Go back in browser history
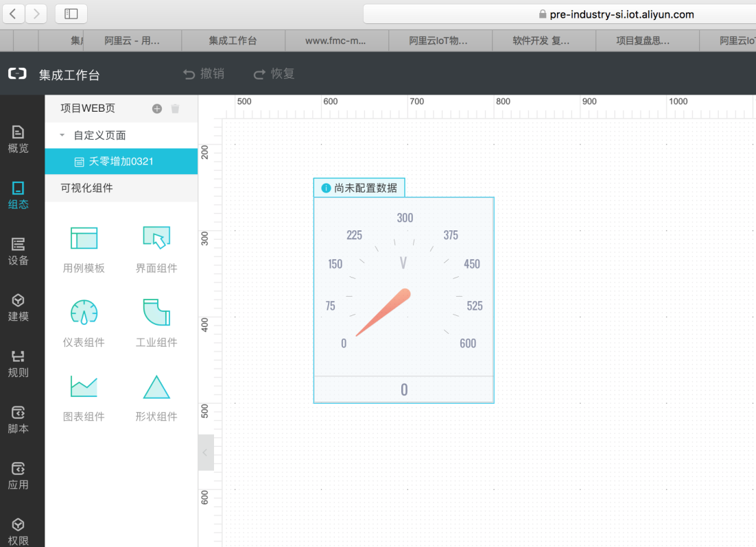Image resolution: width=756 pixels, height=547 pixels. point(14,14)
